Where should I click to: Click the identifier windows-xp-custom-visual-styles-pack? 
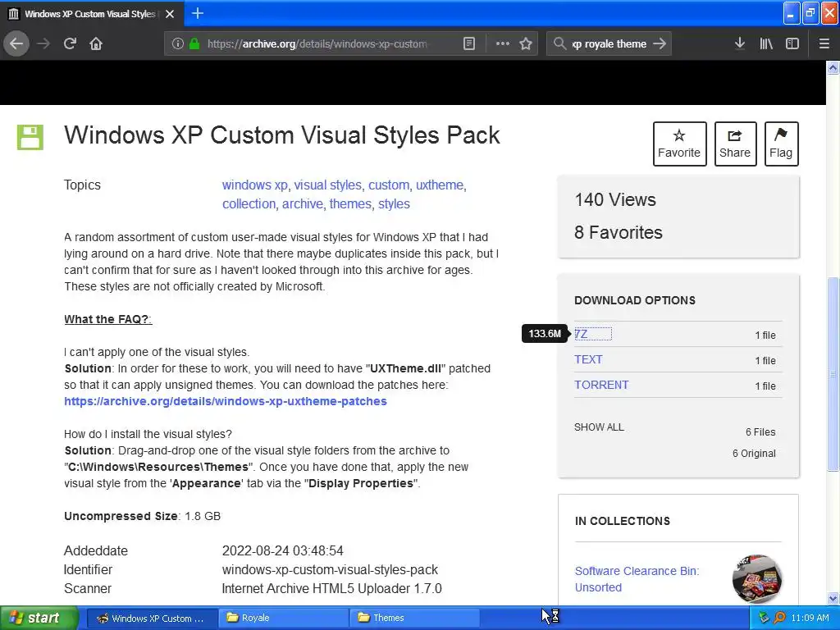(330, 569)
